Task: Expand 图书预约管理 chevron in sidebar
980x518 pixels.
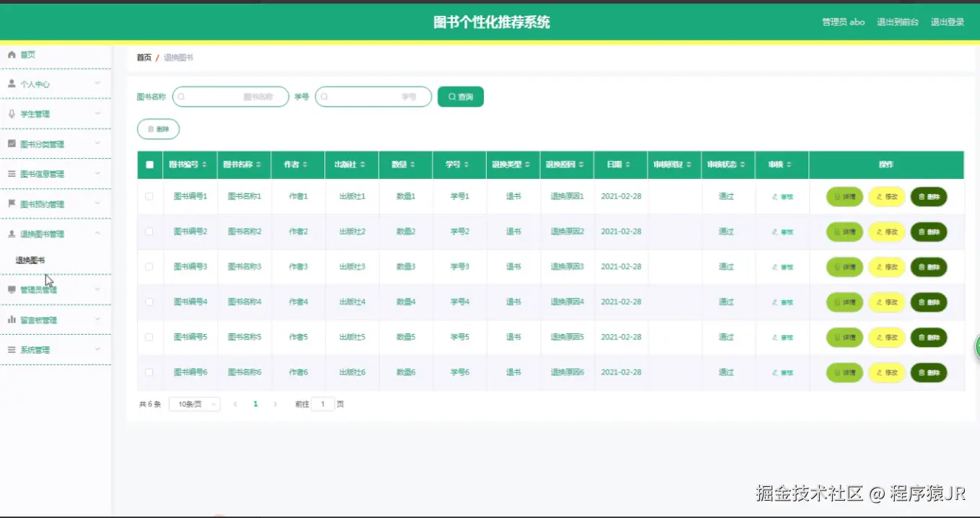Action: click(97, 203)
